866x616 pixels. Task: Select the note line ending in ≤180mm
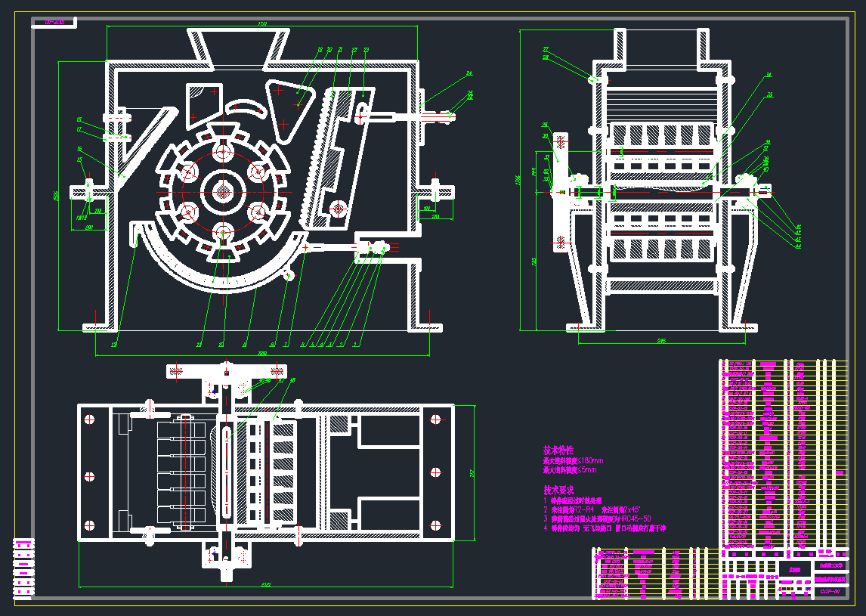coord(573,461)
